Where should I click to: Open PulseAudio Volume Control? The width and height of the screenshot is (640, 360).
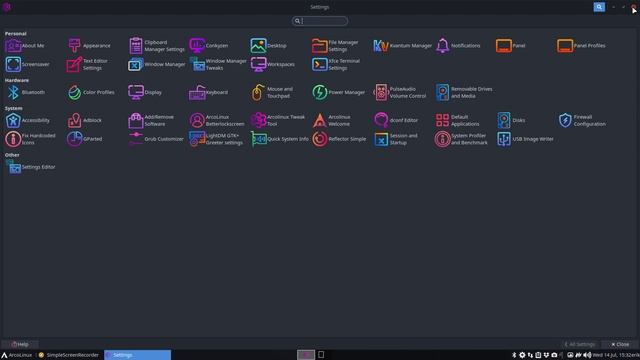pos(400,93)
